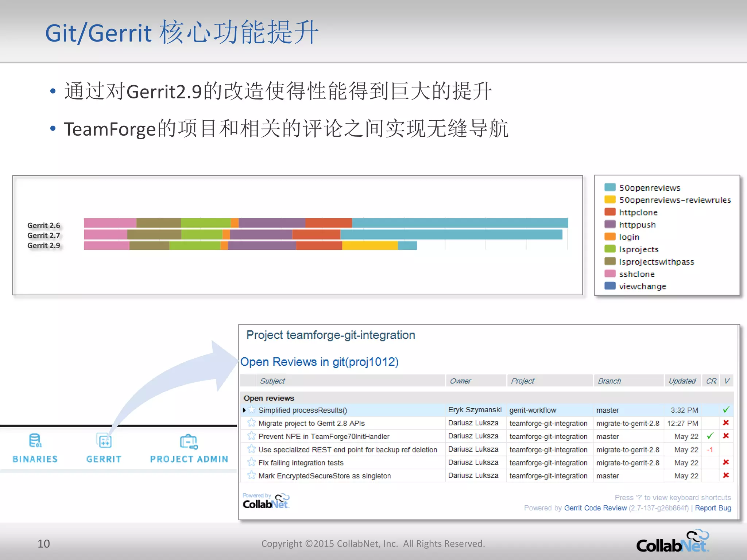
Task: Sort reviews by Updated column header
Action: pos(682,381)
